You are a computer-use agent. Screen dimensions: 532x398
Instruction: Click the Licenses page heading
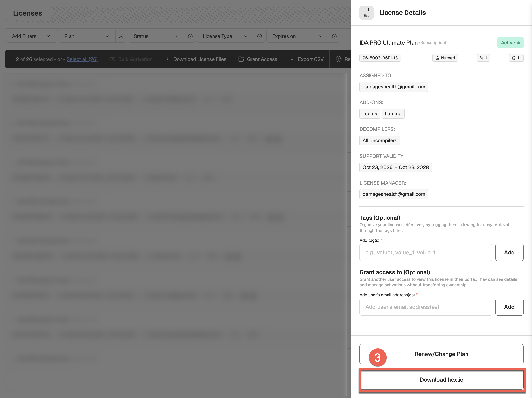28,13
